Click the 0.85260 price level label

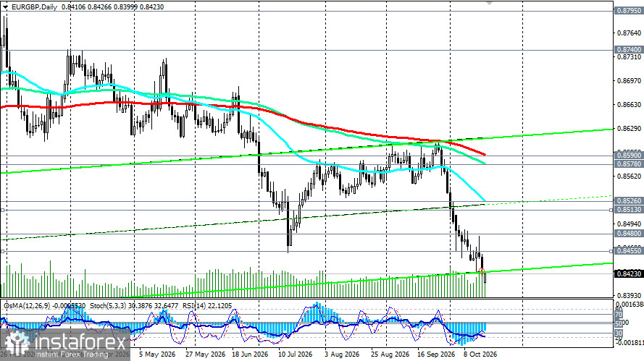(x=629, y=201)
